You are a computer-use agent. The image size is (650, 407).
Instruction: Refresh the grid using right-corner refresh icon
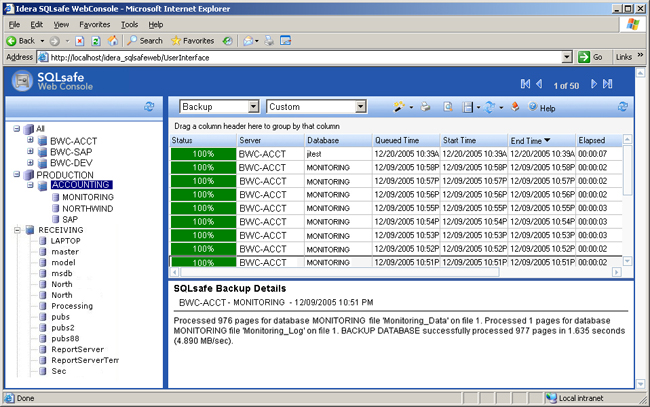pyautogui.click(x=623, y=107)
